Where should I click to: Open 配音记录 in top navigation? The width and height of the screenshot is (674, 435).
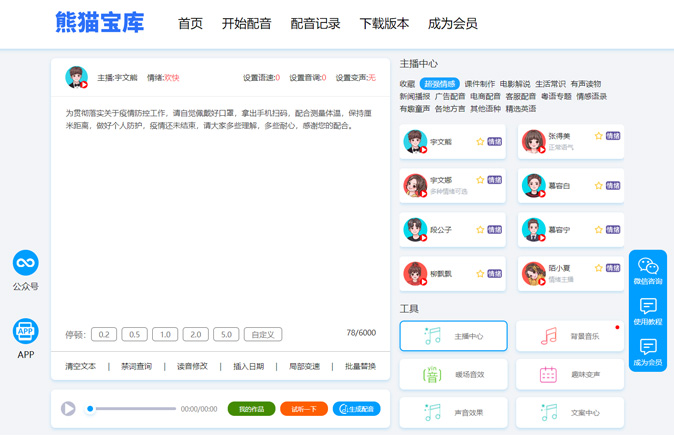point(315,23)
